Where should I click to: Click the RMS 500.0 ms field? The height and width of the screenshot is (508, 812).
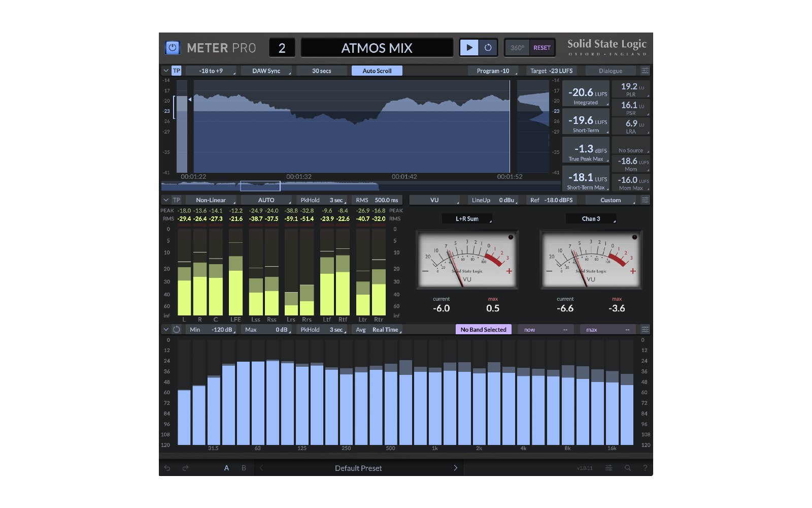click(377, 200)
